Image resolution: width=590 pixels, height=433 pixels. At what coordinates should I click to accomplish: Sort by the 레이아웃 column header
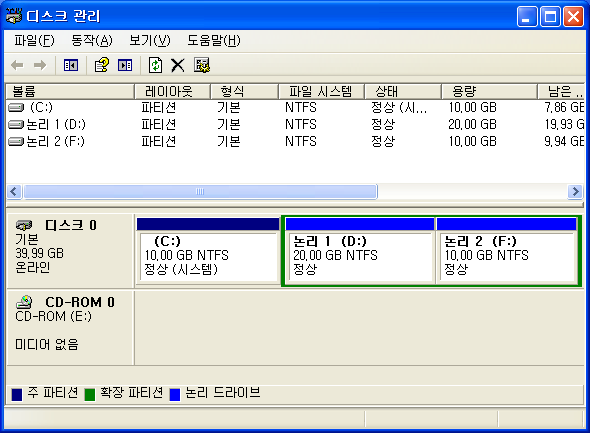click(x=172, y=91)
